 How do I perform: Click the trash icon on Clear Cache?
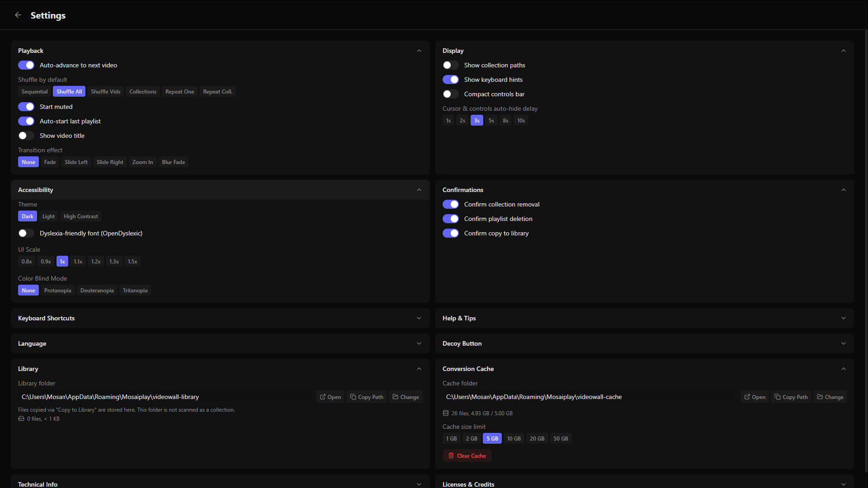(x=451, y=455)
